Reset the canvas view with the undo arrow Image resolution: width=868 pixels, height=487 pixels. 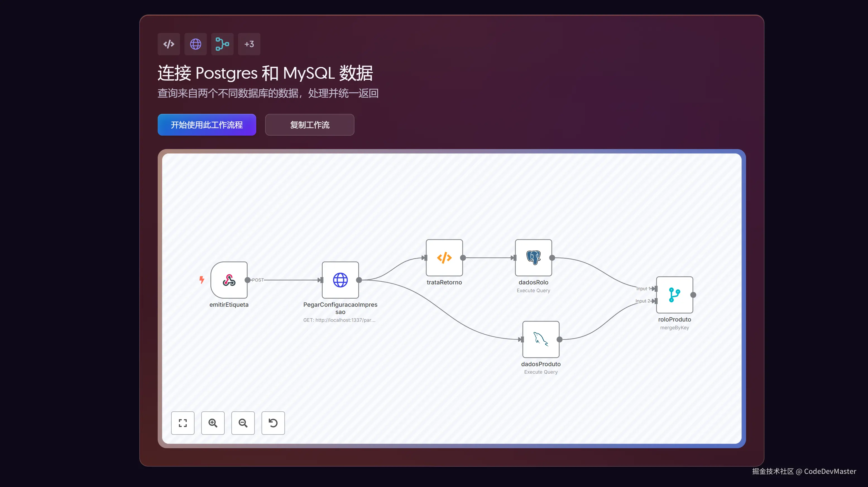point(273,423)
